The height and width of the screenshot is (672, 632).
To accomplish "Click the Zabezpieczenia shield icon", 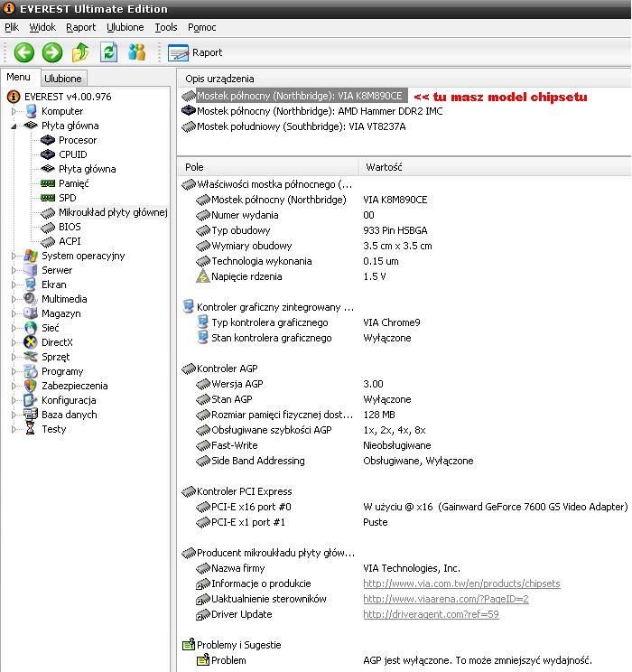I will 31,386.
